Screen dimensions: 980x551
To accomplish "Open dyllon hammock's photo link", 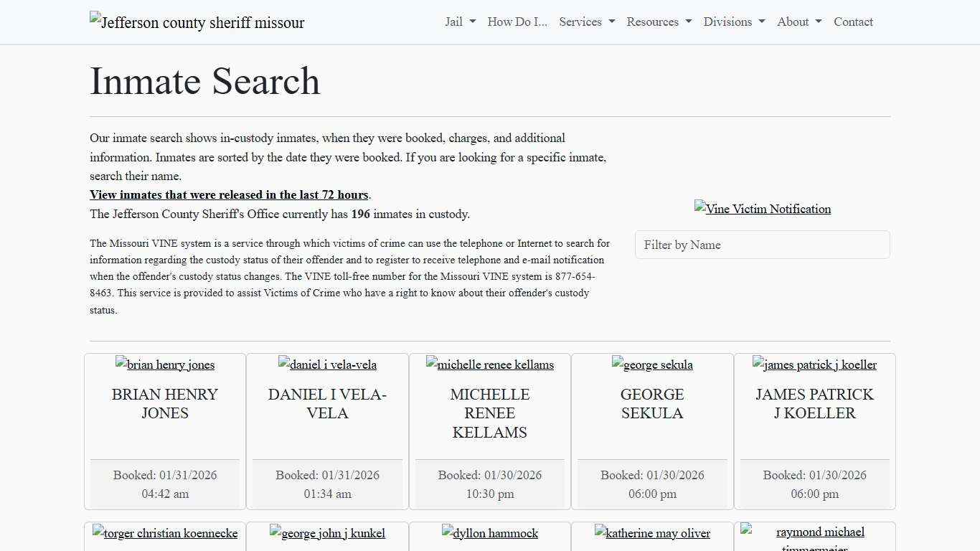I will click(x=489, y=533).
